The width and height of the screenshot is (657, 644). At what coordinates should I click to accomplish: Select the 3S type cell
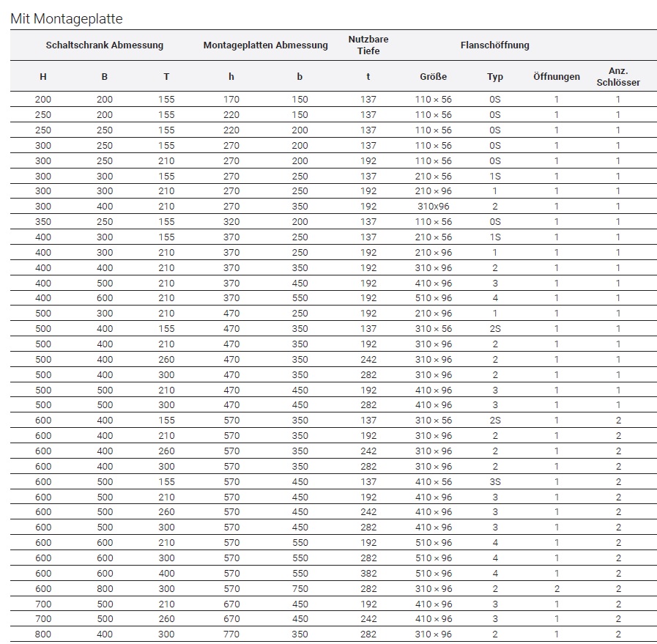495,482
